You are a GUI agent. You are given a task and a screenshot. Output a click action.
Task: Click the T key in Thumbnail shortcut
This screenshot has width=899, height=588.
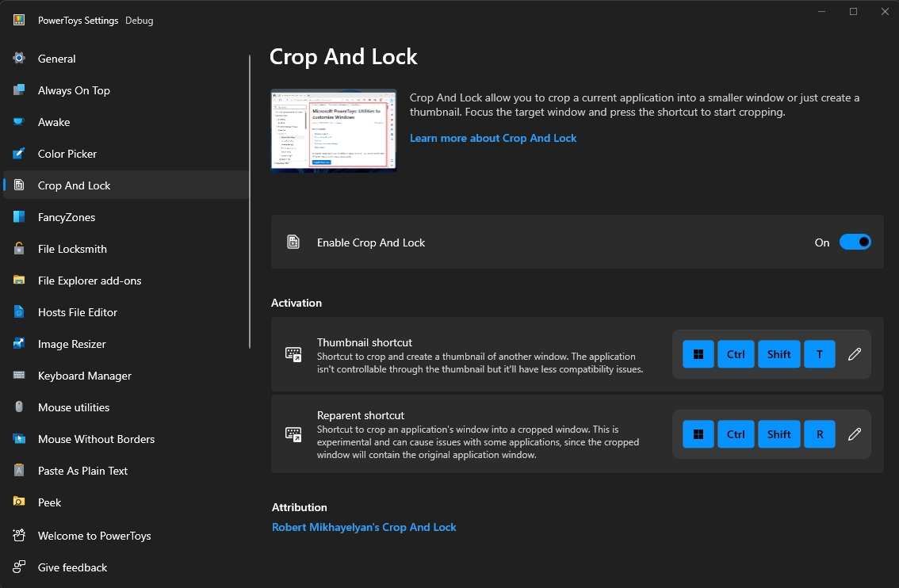[819, 354]
